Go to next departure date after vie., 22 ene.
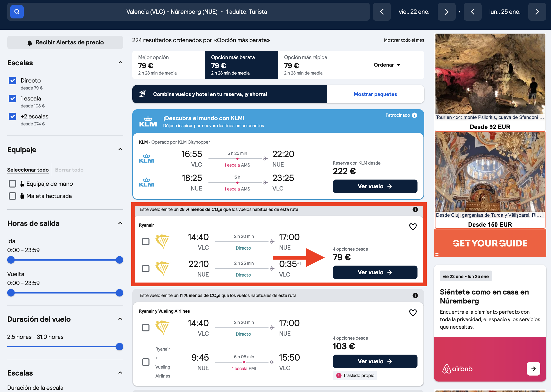This screenshot has width=551, height=392. (x=447, y=12)
